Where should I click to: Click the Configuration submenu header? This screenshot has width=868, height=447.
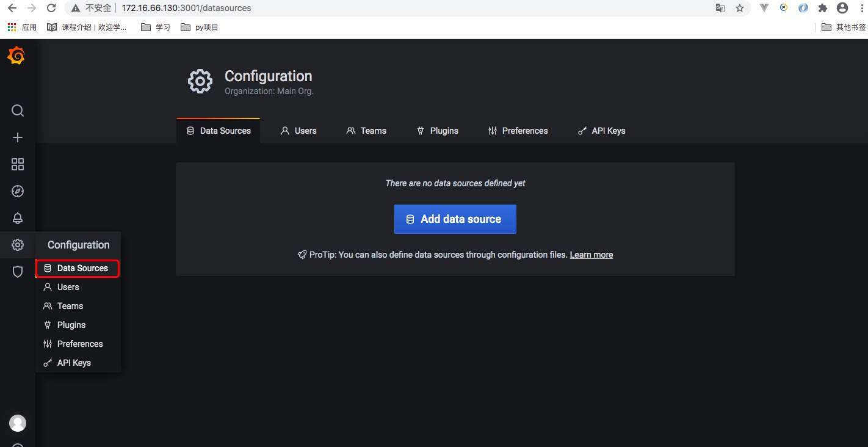tap(78, 245)
